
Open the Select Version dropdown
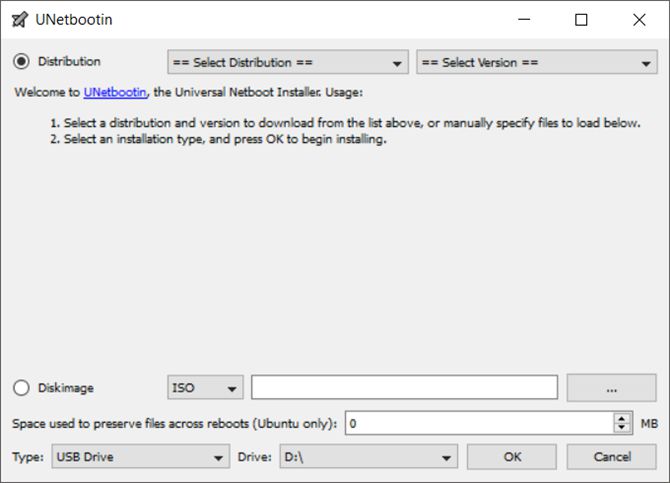(536, 62)
